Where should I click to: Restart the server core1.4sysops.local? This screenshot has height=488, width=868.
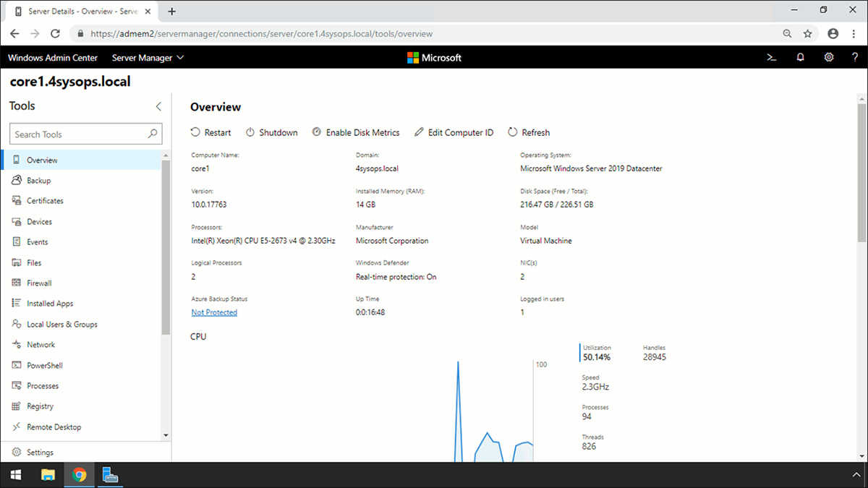click(210, 132)
